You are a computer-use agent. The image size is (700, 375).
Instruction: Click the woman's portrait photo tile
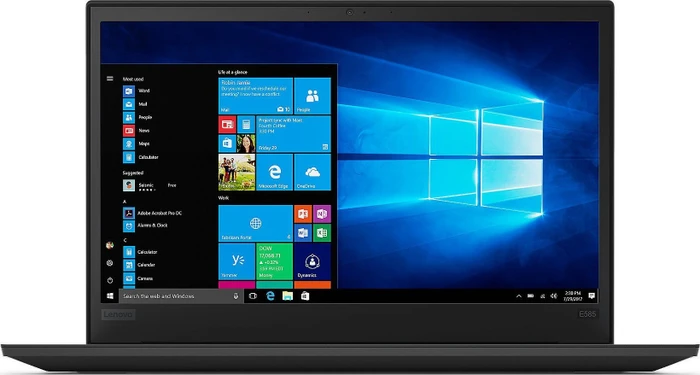[x=246, y=144]
